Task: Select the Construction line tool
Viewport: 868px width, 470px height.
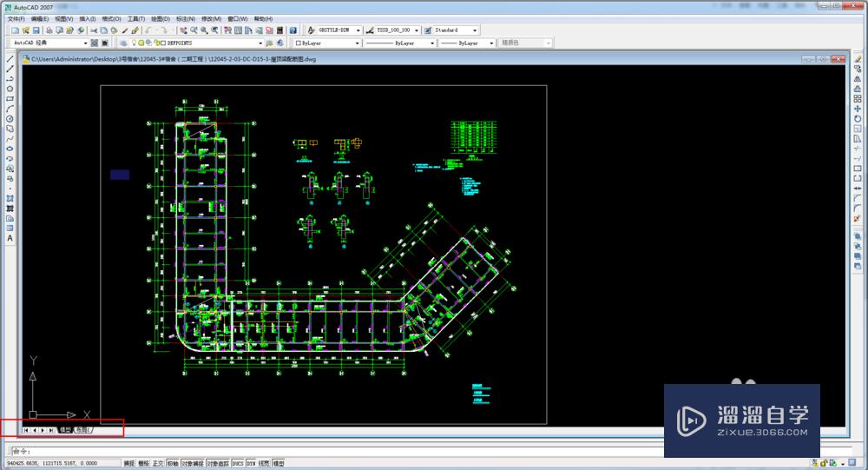Action: pos(10,70)
